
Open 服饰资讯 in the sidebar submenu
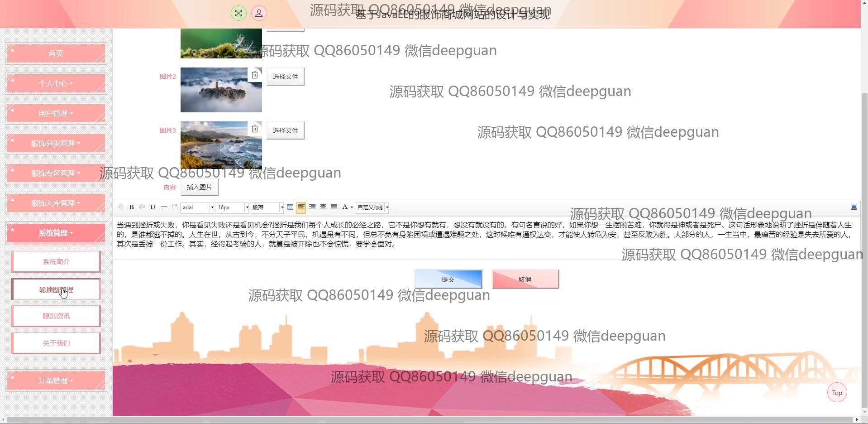tap(56, 316)
